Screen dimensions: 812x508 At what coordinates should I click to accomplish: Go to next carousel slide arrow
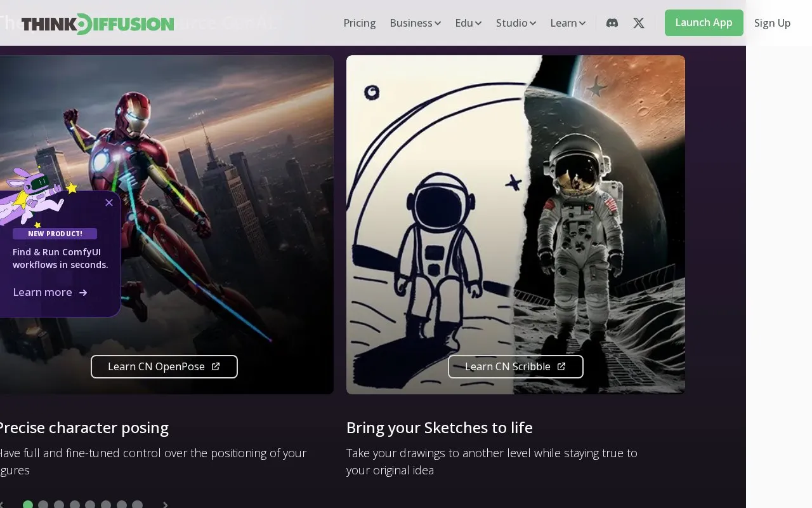click(166, 505)
